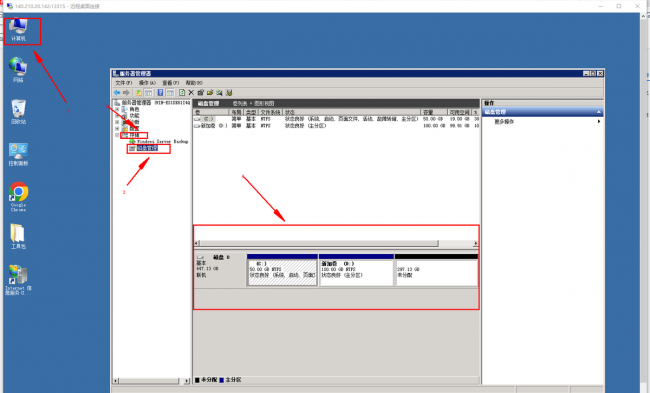Sort by the 类型 column header

251,112
